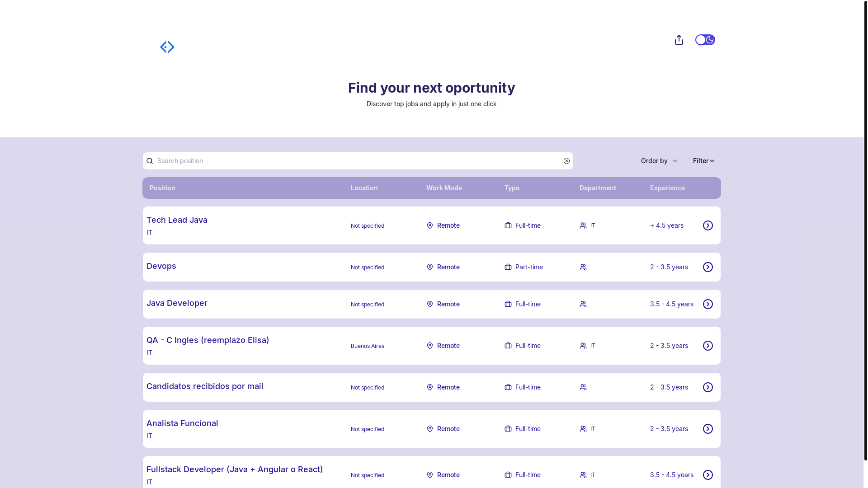Select the Java Developer job title
868x488 pixels.
177,303
